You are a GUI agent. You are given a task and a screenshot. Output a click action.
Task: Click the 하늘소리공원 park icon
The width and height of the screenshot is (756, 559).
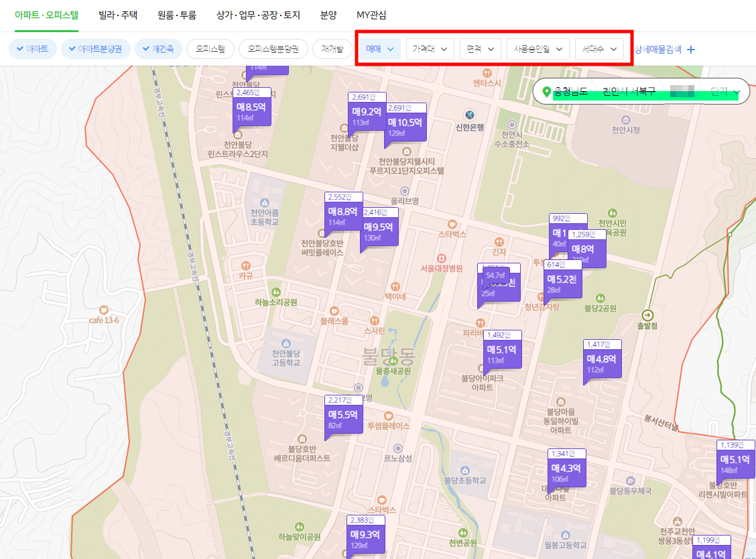point(275,292)
